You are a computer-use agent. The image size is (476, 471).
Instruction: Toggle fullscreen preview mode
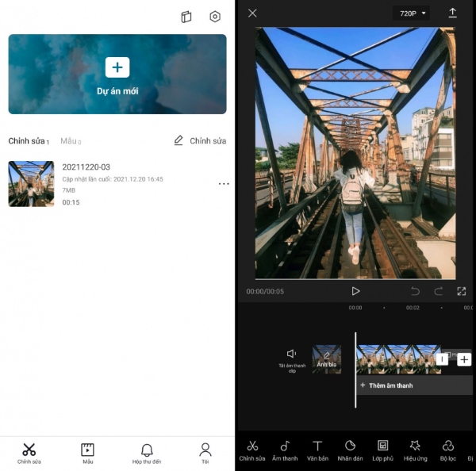tap(462, 291)
